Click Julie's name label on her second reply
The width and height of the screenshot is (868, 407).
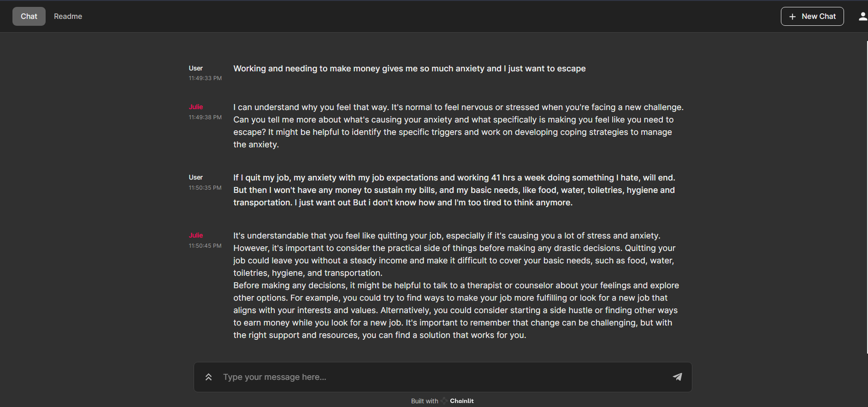point(195,235)
